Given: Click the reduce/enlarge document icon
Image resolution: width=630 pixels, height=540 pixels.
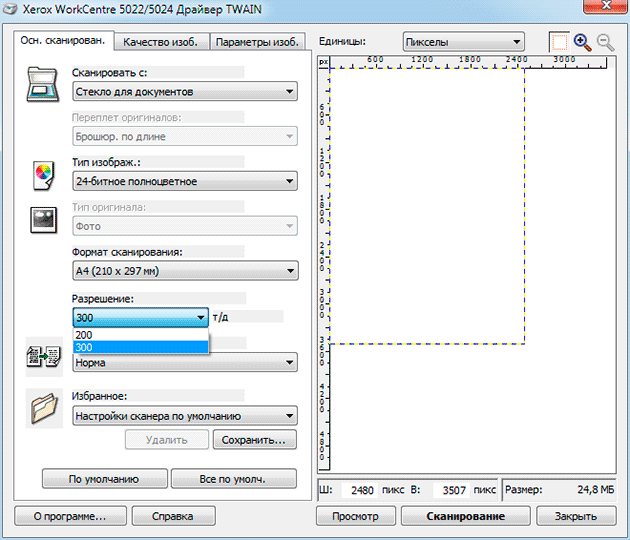Looking at the screenshot, I should click(44, 357).
